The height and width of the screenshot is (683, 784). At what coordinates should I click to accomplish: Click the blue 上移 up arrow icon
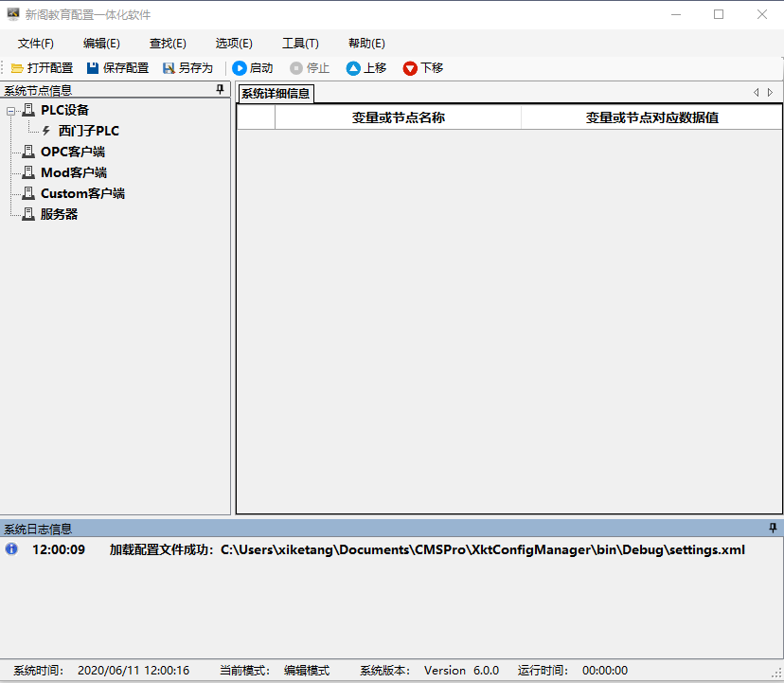coord(353,68)
